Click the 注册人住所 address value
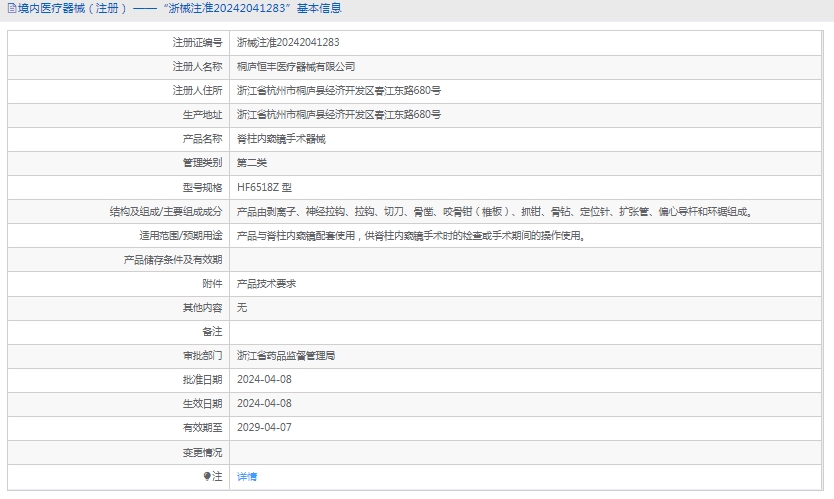This screenshot has width=834, height=499. tap(338, 91)
